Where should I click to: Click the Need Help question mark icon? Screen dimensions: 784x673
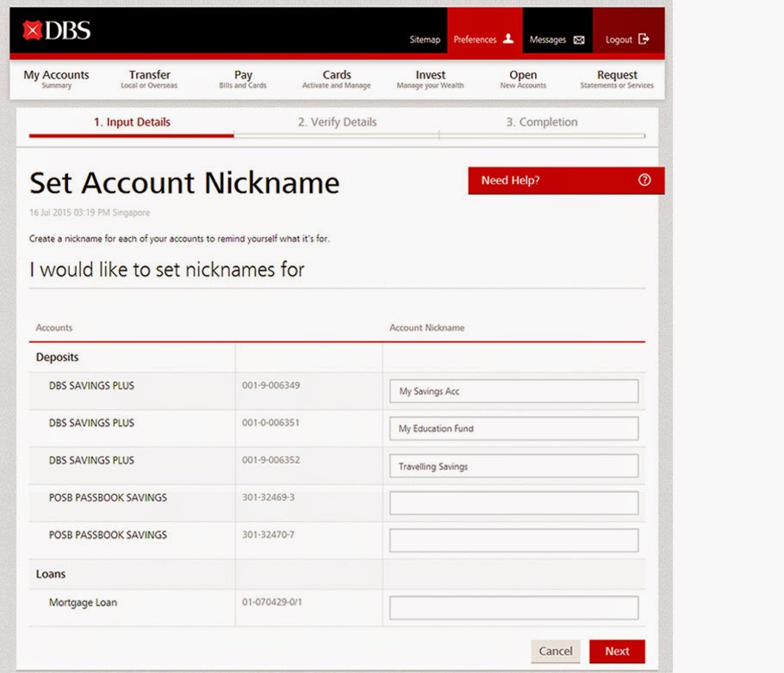pyautogui.click(x=644, y=180)
